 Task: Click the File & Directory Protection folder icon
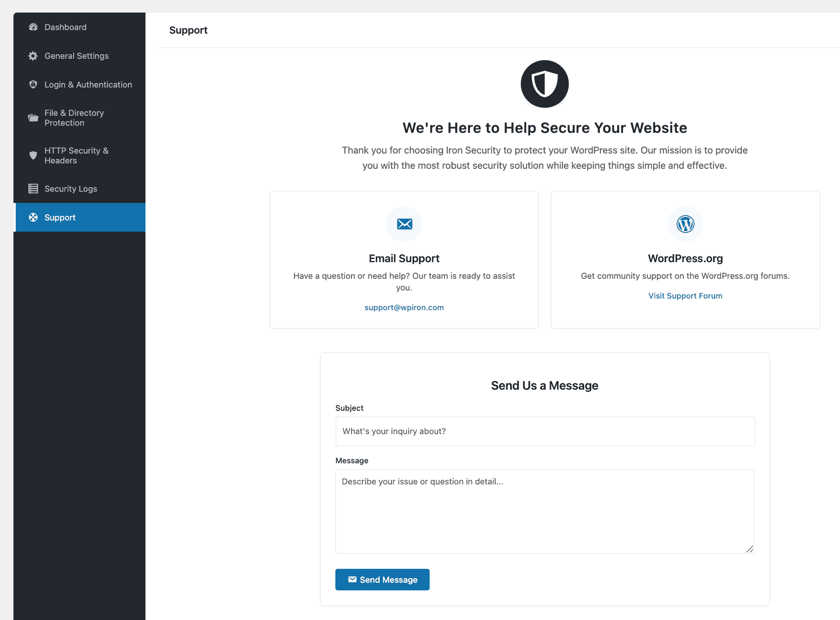coord(33,118)
